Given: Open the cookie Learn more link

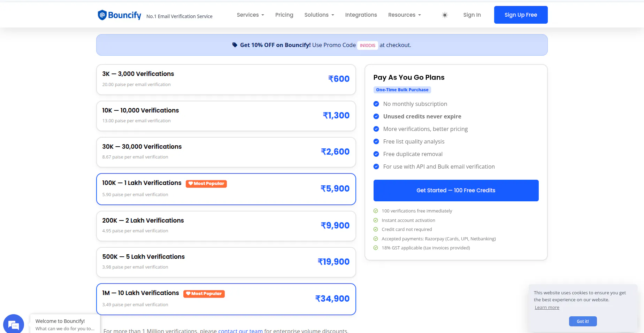Looking at the screenshot, I should pyautogui.click(x=547, y=308).
